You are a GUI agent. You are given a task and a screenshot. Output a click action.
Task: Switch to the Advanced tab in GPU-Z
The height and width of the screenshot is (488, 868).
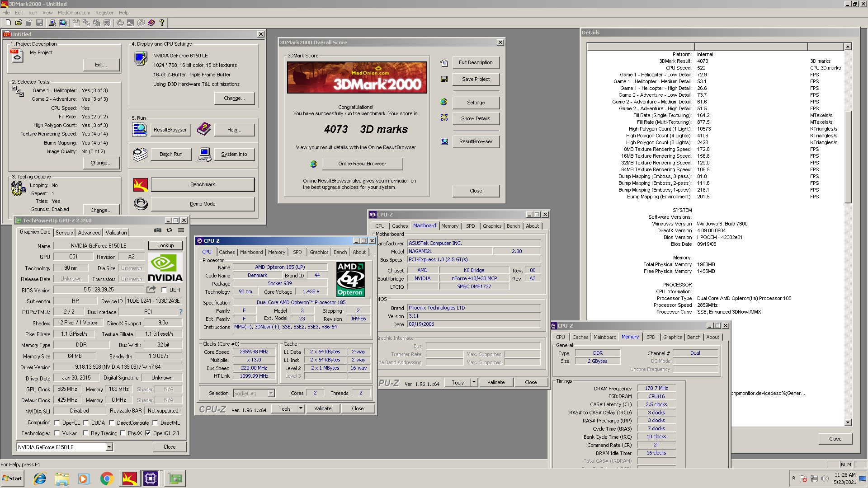[x=90, y=233]
